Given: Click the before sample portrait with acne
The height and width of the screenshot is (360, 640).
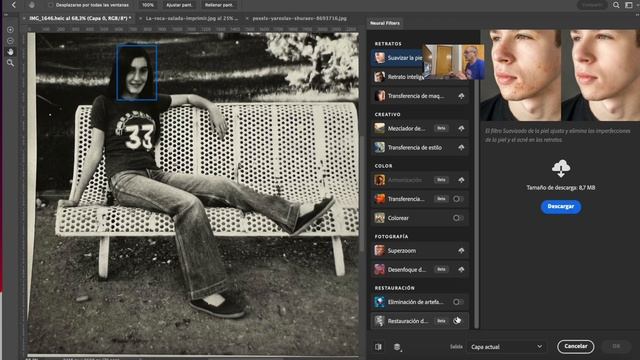Looking at the screenshot, I should [520, 75].
